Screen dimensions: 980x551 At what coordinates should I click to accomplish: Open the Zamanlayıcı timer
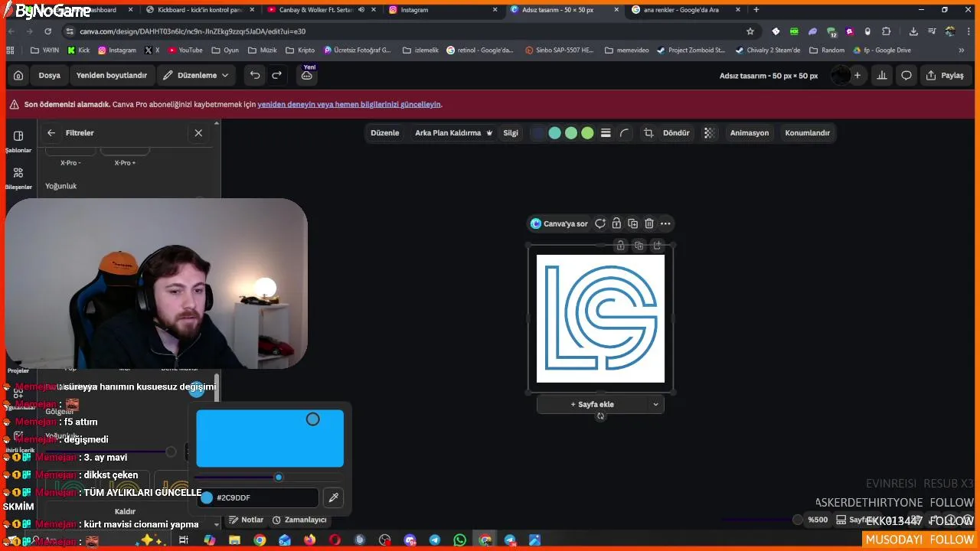(299, 520)
